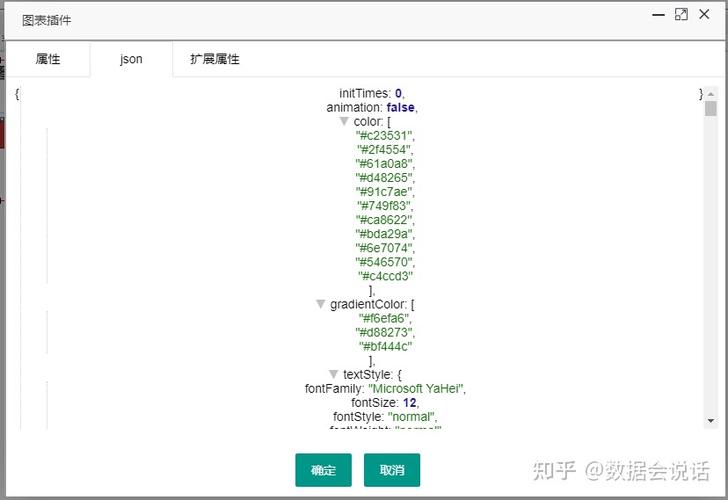
Task: Select color value "#d48265"
Action: click(384, 177)
